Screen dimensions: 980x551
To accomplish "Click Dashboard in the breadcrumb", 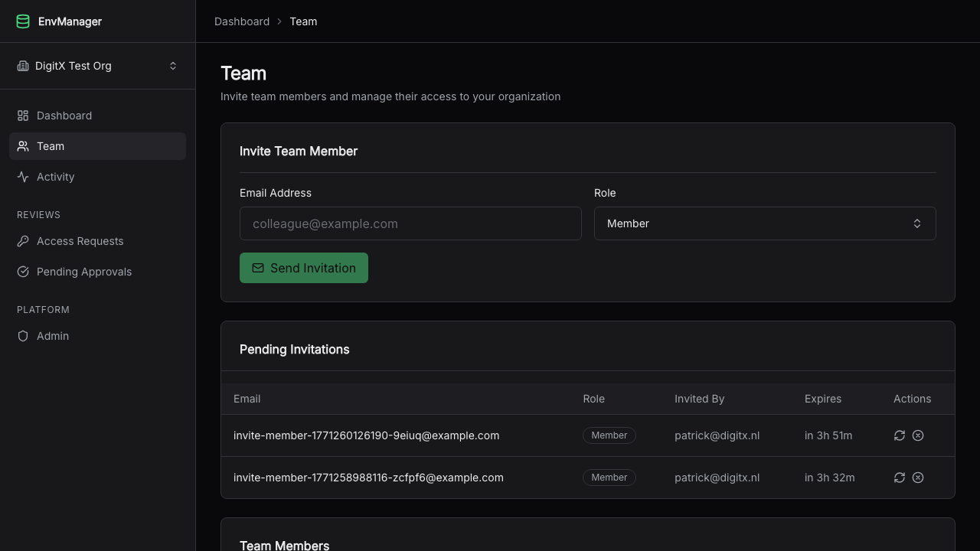I will tap(242, 21).
